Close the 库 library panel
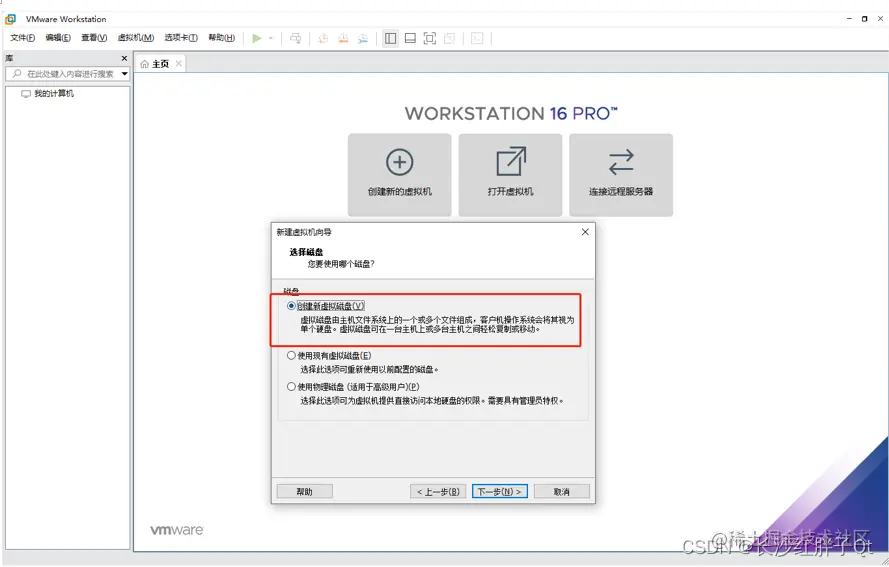Screen dimensions: 889x567 coord(124,58)
